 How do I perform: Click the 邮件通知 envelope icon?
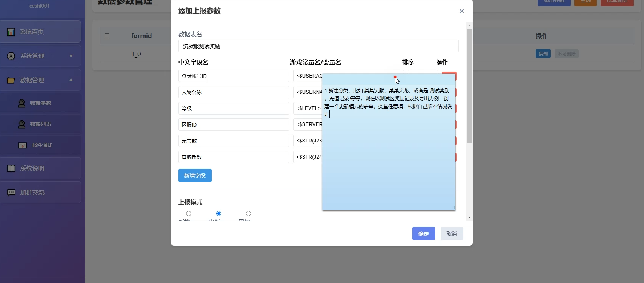pyautogui.click(x=23, y=145)
